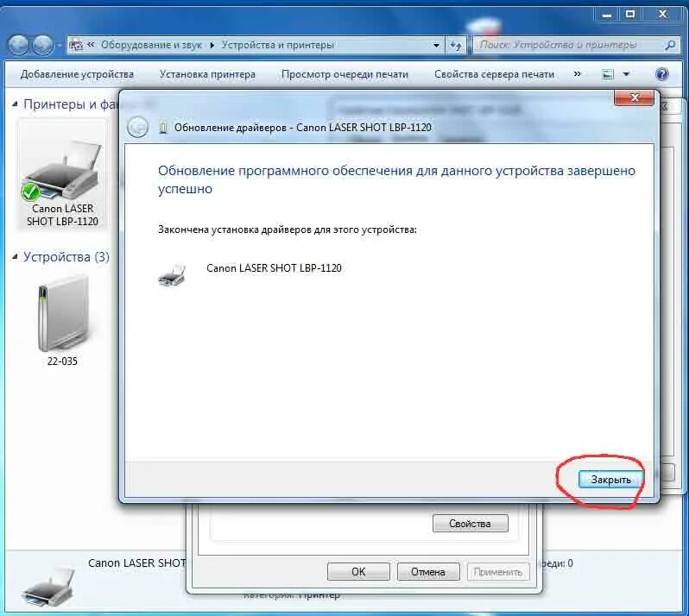Viewport: 689px width, 616px height.
Task: Click the control panel icon in address bar
Action: pyautogui.click(x=77, y=45)
